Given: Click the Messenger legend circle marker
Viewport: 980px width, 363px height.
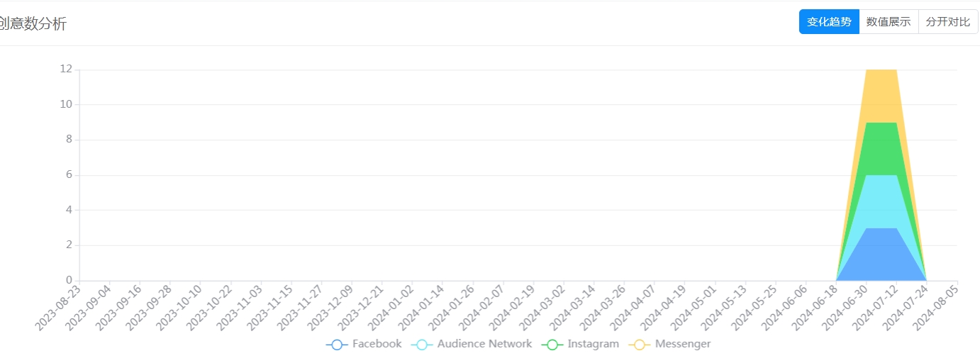Looking at the screenshot, I should [x=640, y=345].
